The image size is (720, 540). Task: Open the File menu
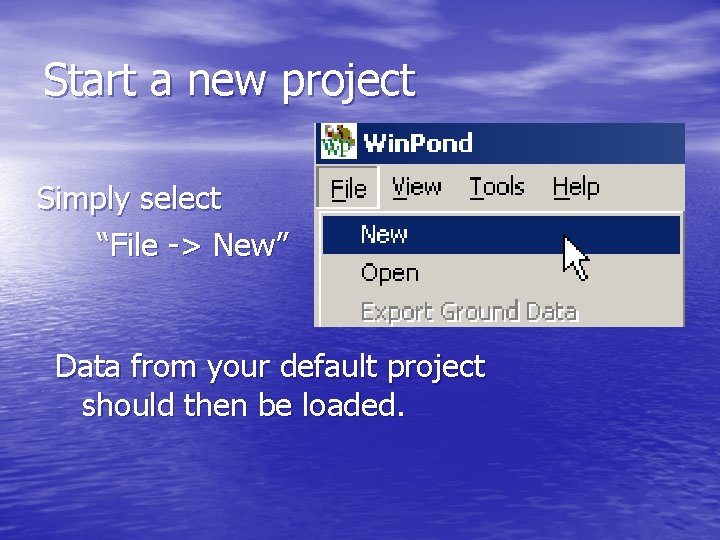point(348,188)
